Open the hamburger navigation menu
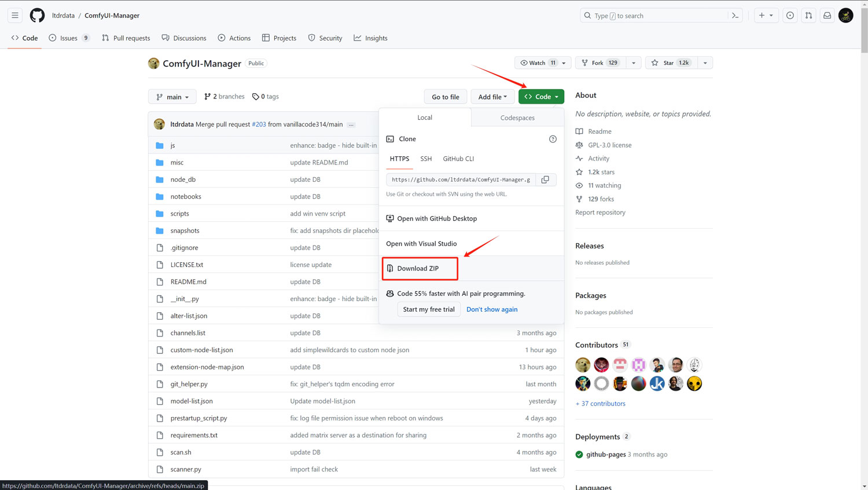The image size is (868, 490). pos(15,16)
